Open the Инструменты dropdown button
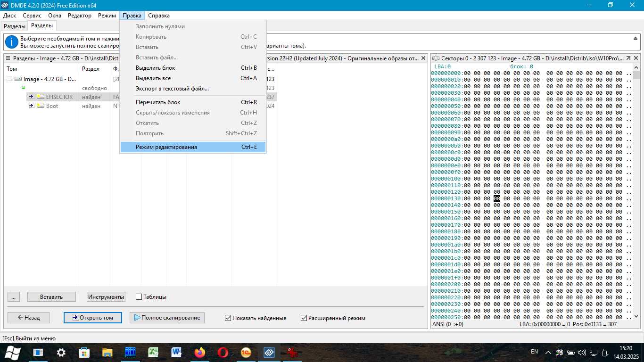The width and height of the screenshot is (644, 362). coord(106,297)
